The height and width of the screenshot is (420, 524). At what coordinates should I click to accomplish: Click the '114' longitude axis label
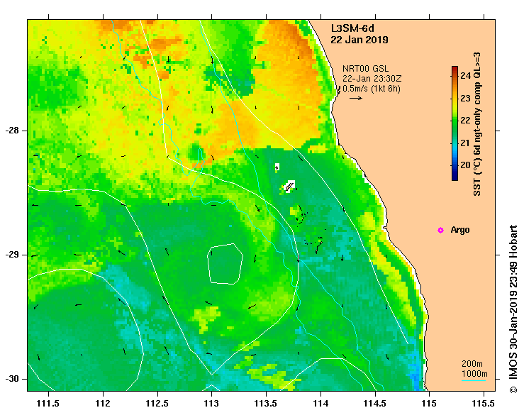320,403
